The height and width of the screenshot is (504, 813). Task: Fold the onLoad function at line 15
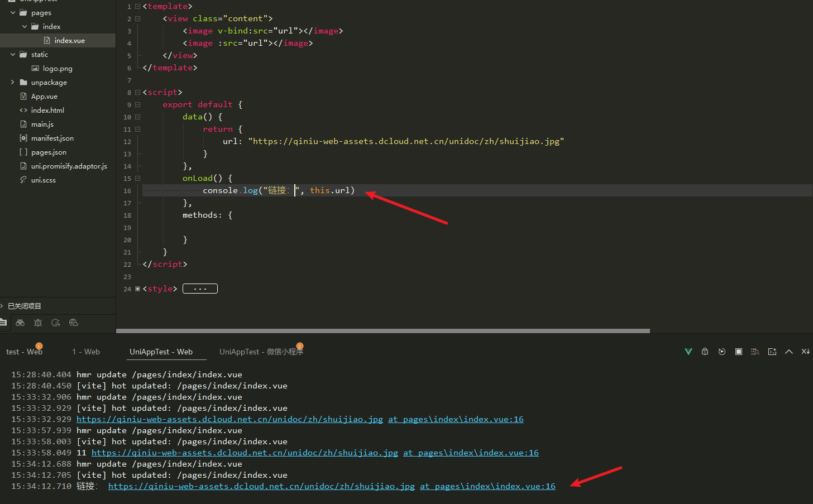click(137, 178)
